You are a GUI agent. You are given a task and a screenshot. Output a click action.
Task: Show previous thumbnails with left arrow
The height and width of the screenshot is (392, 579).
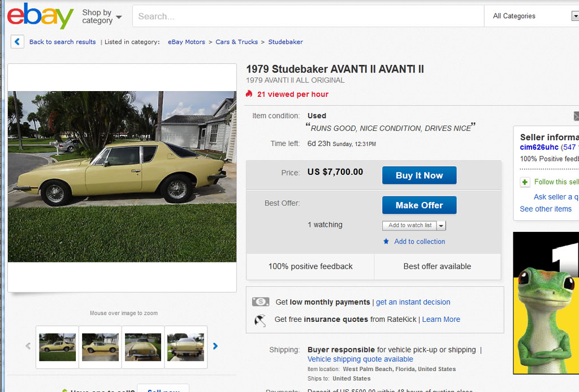click(28, 346)
